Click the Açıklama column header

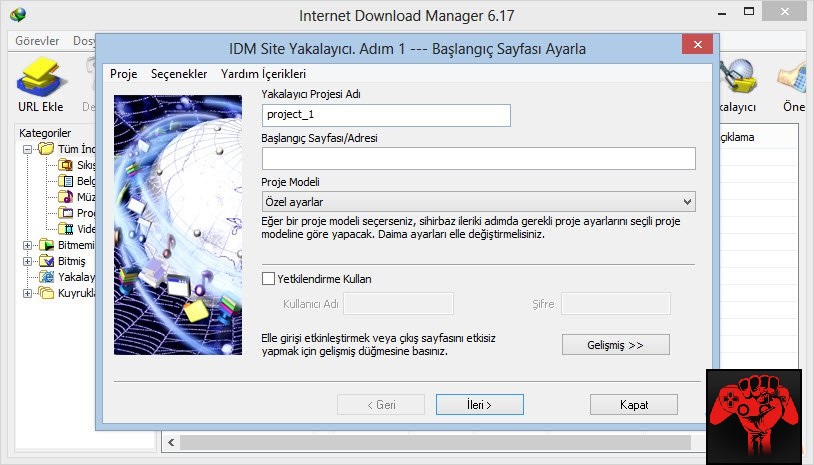737,137
